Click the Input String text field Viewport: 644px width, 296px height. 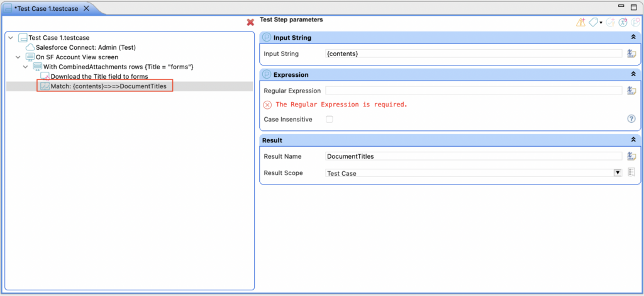(474, 54)
